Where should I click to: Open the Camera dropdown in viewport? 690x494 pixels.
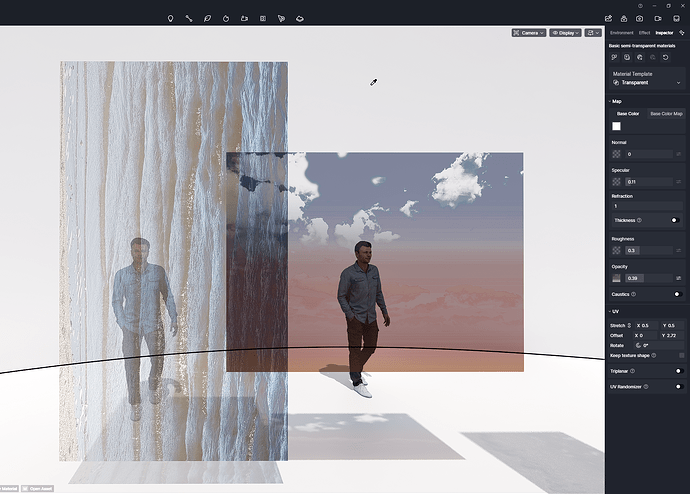coord(528,33)
